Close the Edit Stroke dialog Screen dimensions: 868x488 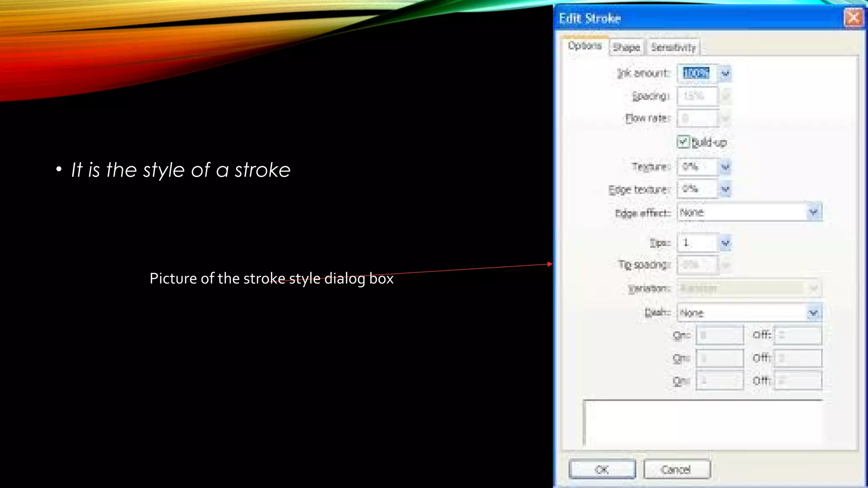pyautogui.click(x=853, y=18)
